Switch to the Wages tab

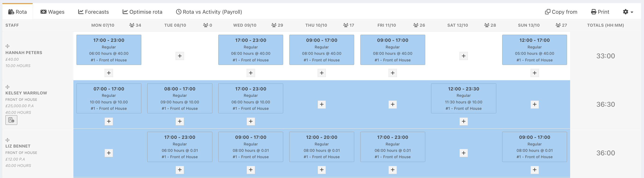pos(52,12)
